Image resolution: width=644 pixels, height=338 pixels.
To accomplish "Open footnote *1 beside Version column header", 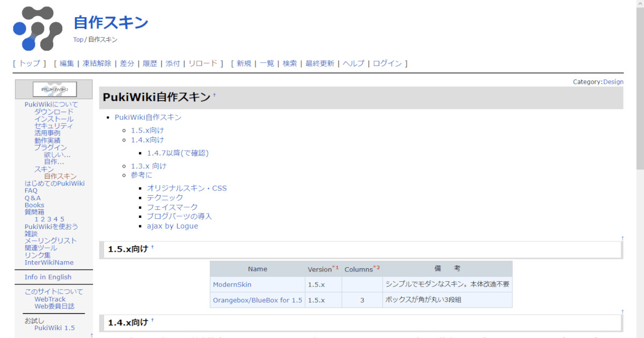I will [335, 267].
